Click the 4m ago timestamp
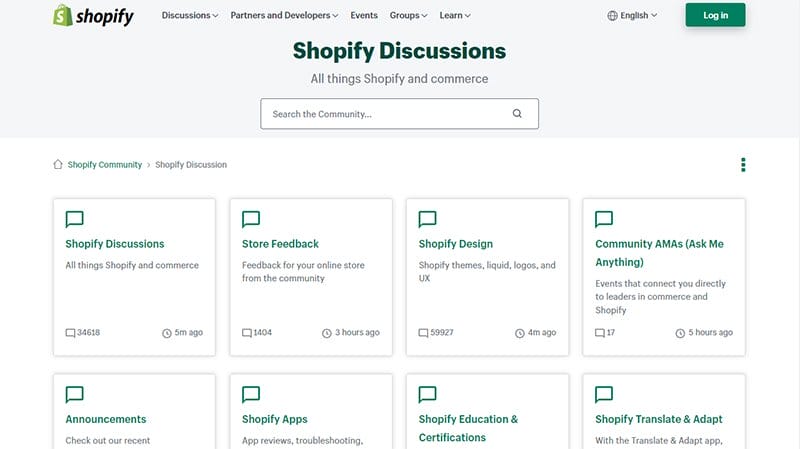 [x=542, y=332]
